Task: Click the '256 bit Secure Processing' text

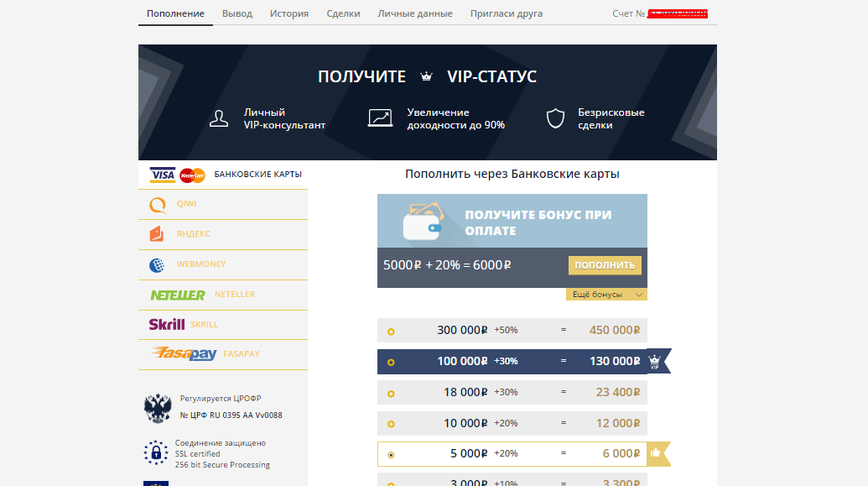Action: tap(222, 465)
